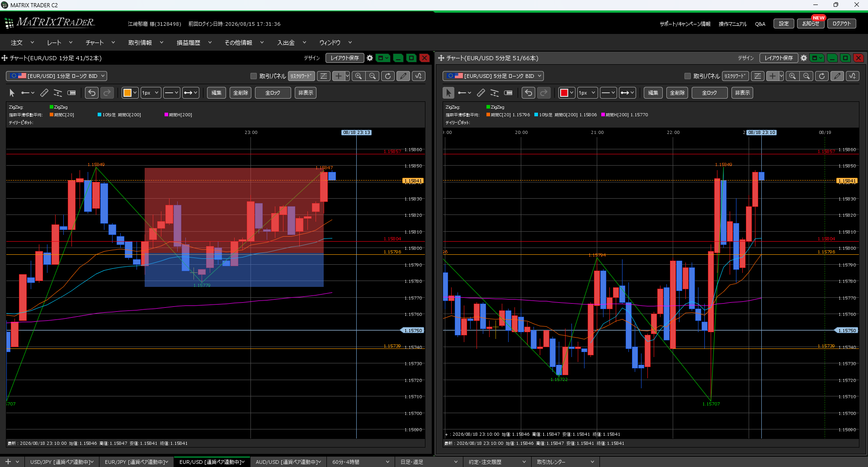The height and width of the screenshot is (467, 868).
Task: Click 全ロック in 5分足 chart toolbar
Action: (x=710, y=93)
